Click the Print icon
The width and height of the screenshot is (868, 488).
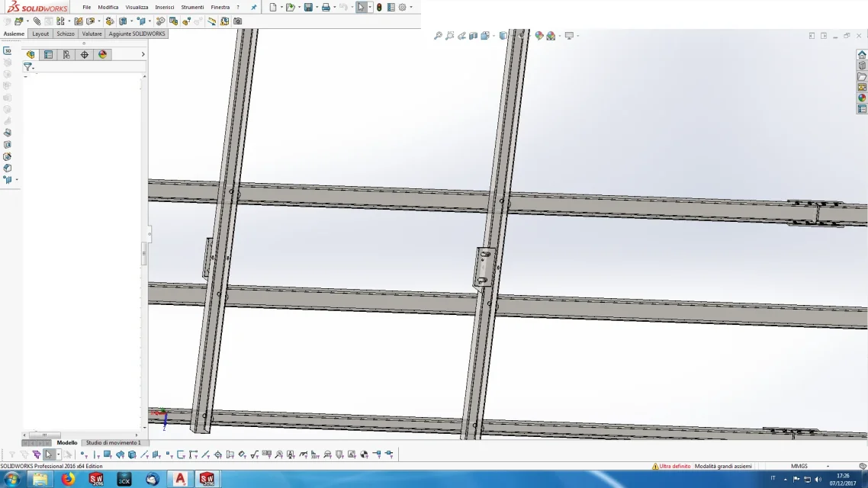pos(326,7)
